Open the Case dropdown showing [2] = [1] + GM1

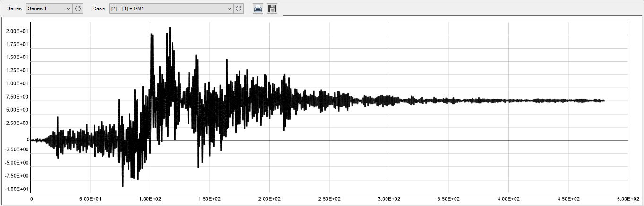[168, 8]
